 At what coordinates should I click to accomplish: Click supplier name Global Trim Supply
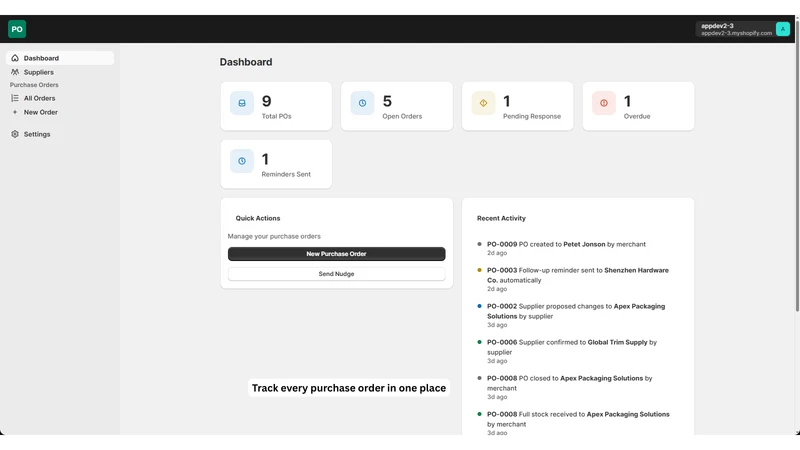(617, 342)
